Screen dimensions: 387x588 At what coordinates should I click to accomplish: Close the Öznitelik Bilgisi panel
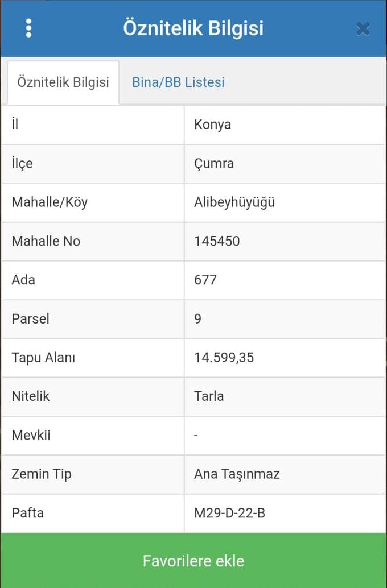(363, 29)
